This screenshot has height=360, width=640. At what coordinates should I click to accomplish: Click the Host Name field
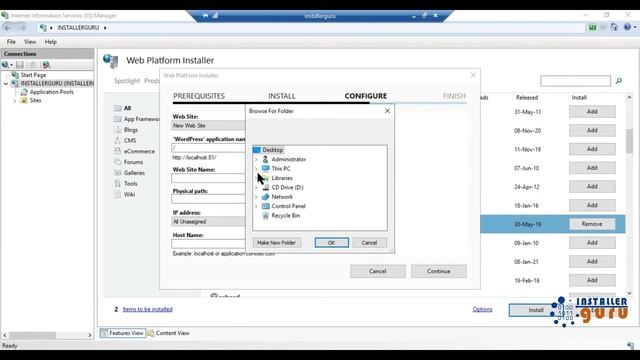[x=209, y=244]
